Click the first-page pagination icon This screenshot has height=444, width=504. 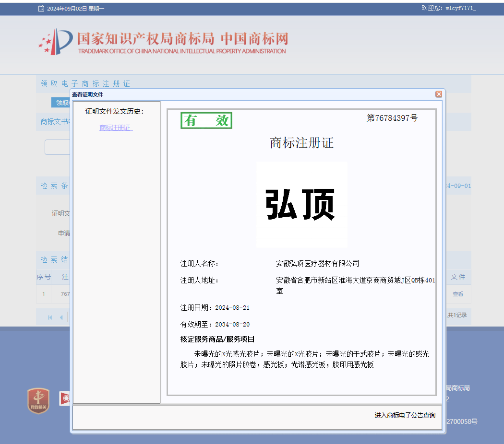pyautogui.click(x=50, y=317)
